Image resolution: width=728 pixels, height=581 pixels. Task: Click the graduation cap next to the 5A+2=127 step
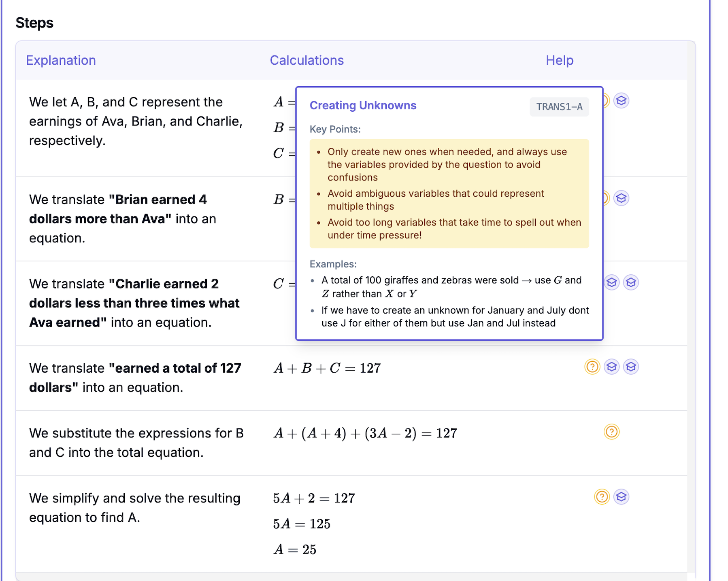pos(622,497)
